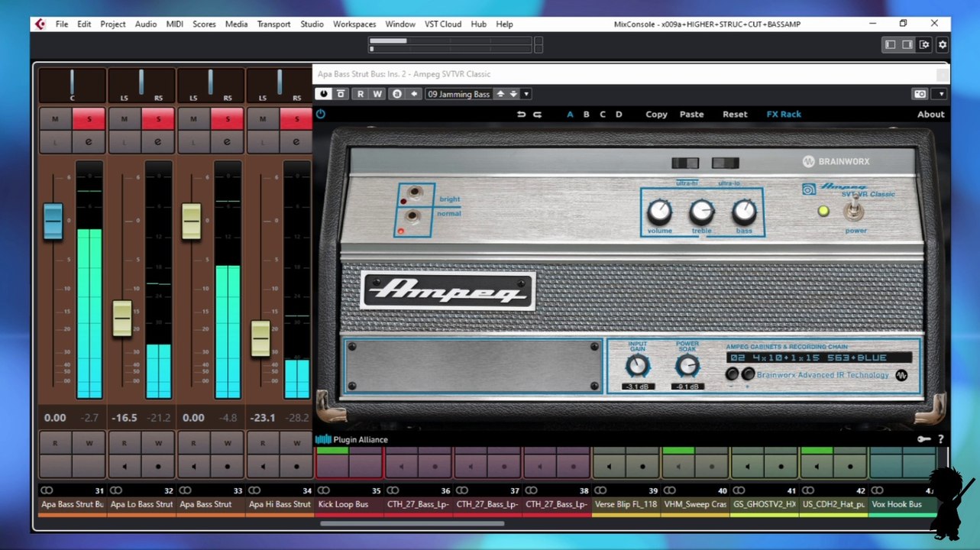Plug into the bright input jack
Viewport: 980px width, 550px height.
[x=416, y=193]
